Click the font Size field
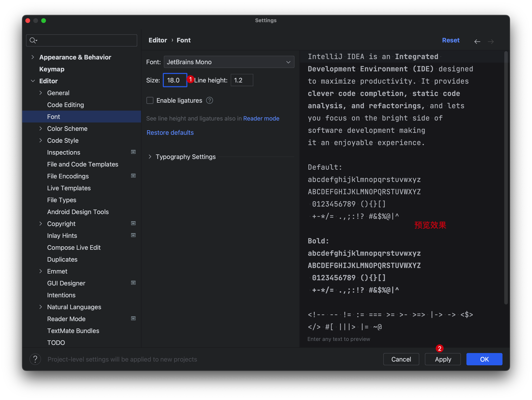This screenshot has height=400, width=532. (175, 80)
